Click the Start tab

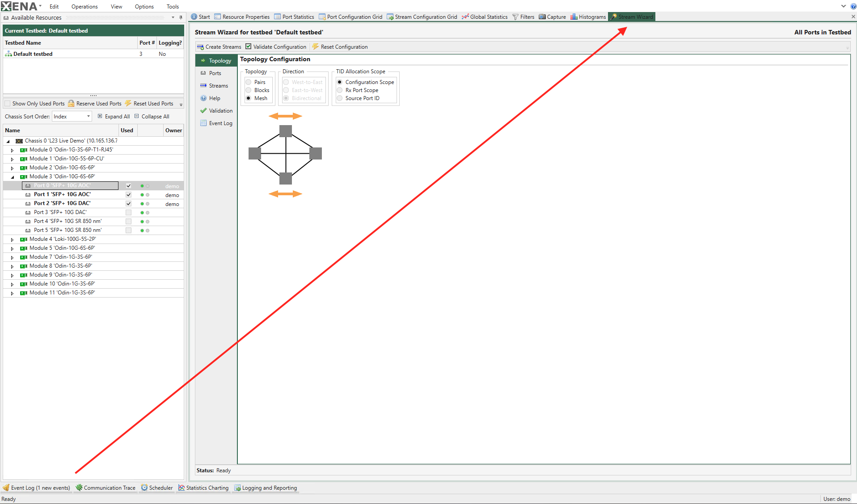click(200, 17)
